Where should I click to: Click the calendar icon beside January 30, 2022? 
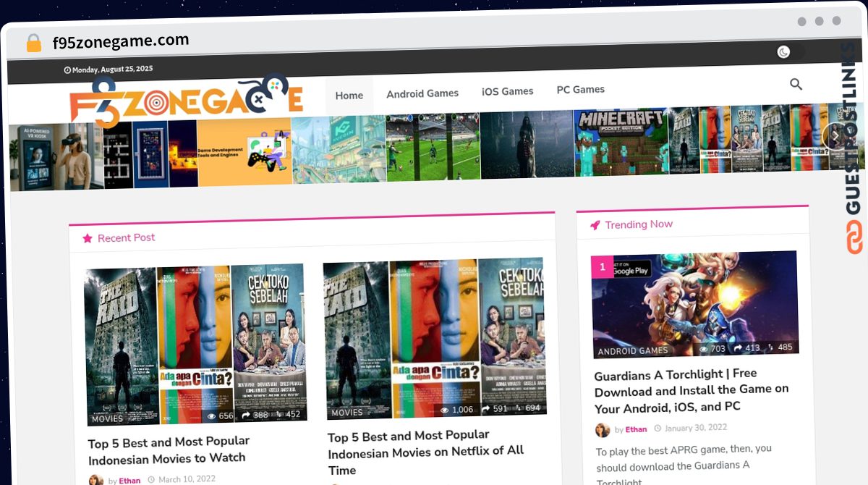click(x=658, y=428)
